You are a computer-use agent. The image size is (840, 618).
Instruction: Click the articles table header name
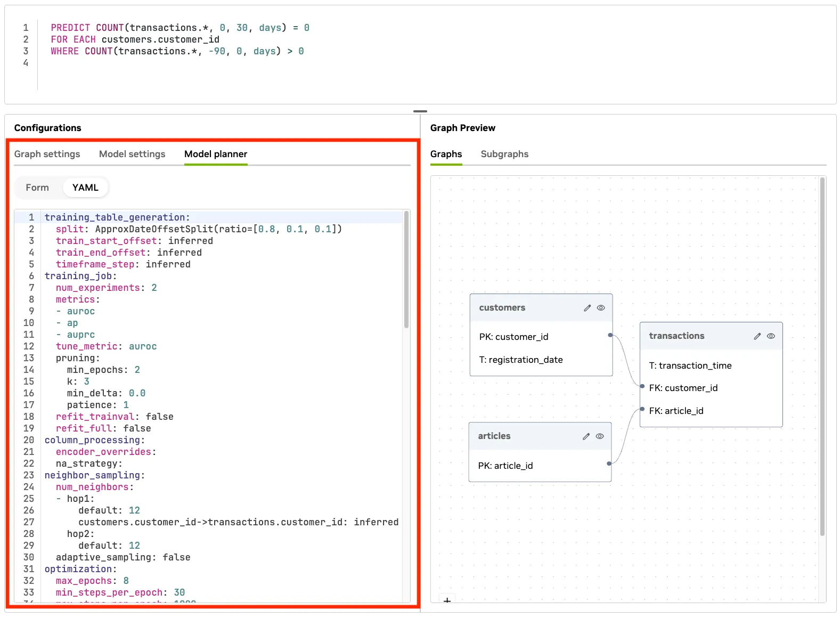pos(494,436)
